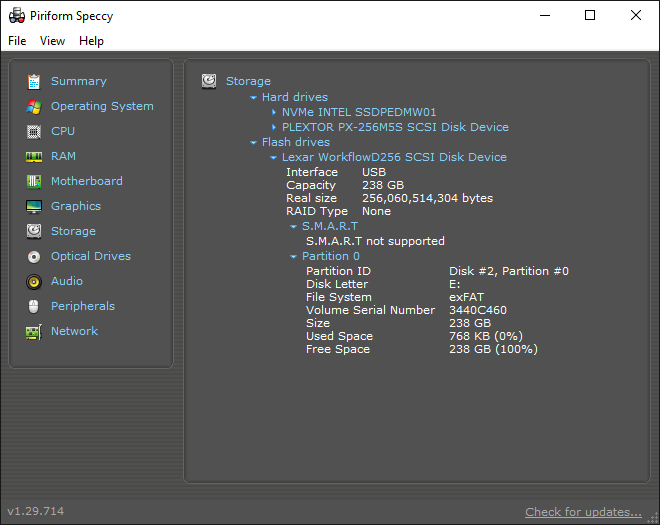Select the Network card icon
This screenshot has height=525, width=660.
pos(34,331)
